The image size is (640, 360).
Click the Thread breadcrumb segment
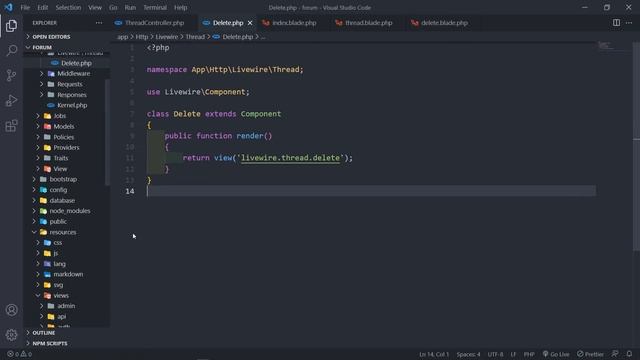click(x=195, y=37)
